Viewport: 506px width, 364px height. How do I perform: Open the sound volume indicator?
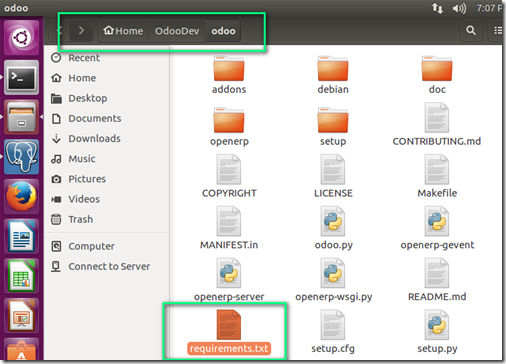(459, 8)
